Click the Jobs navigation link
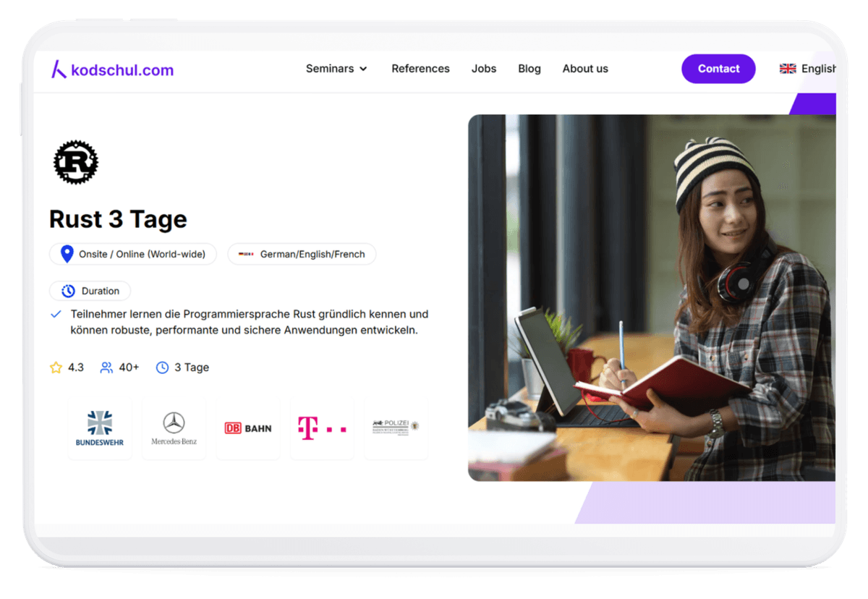Image resolution: width=868 pixels, height=599 pixels. click(x=483, y=69)
